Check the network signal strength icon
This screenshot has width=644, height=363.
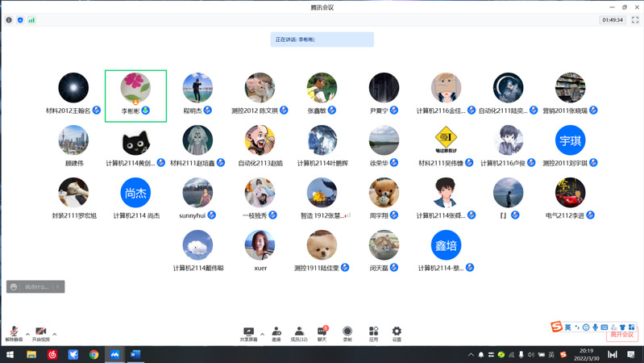(32, 19)
